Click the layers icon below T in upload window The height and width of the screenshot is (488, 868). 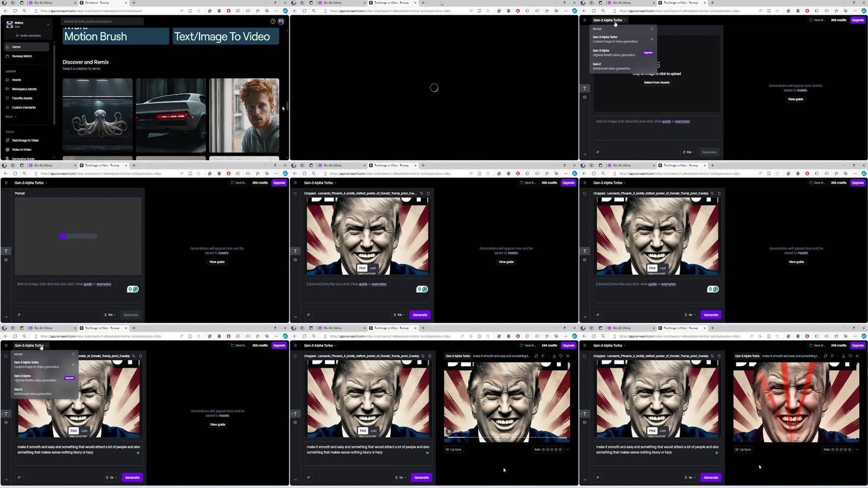[584, 97]
